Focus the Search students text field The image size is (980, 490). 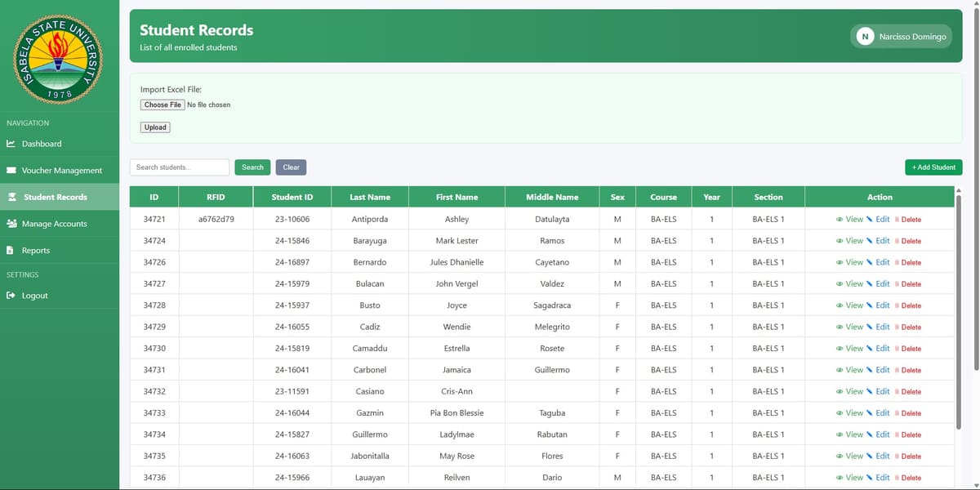179,167
